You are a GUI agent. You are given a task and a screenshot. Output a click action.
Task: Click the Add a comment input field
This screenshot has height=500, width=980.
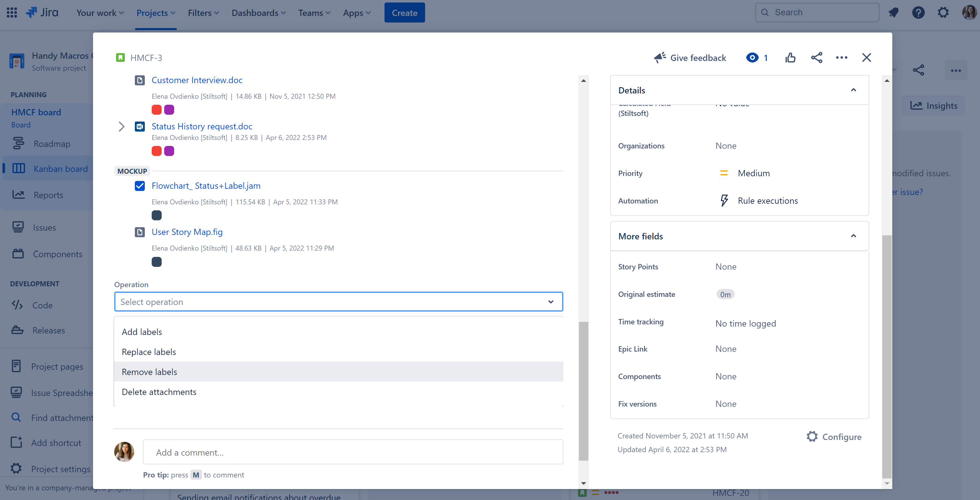[352, 452]
